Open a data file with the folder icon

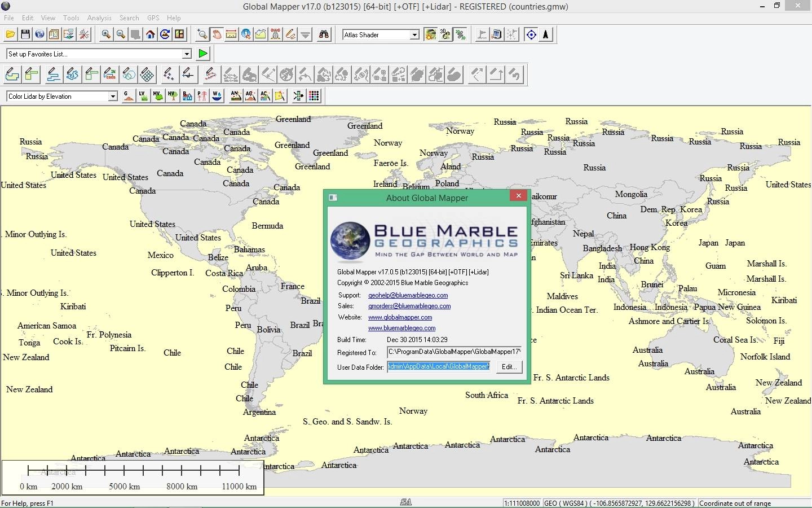coord(10,34)
